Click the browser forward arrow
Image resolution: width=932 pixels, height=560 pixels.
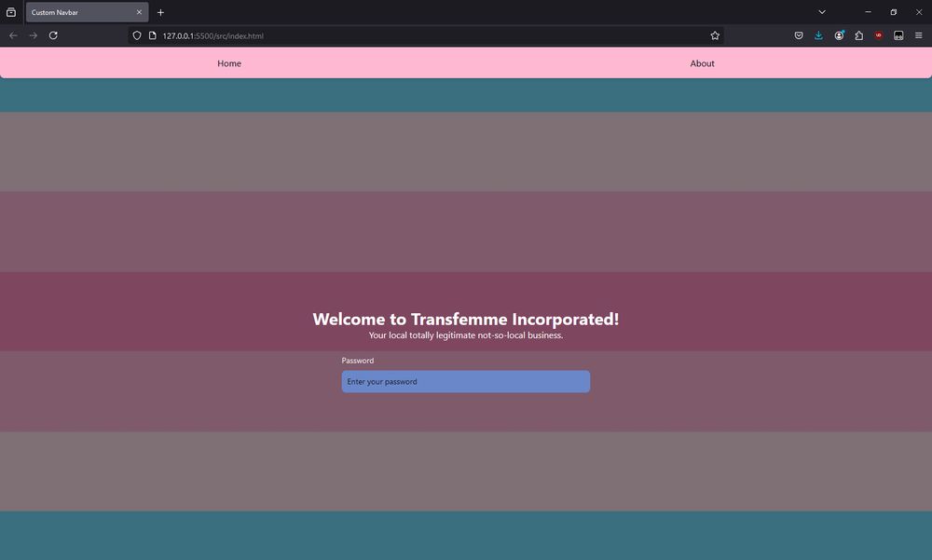pos(34,35)
